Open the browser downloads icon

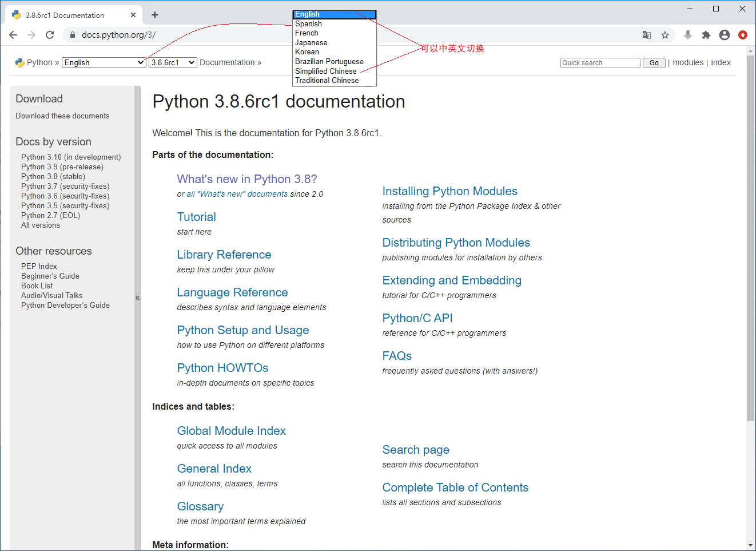click(x=688, y=35)
